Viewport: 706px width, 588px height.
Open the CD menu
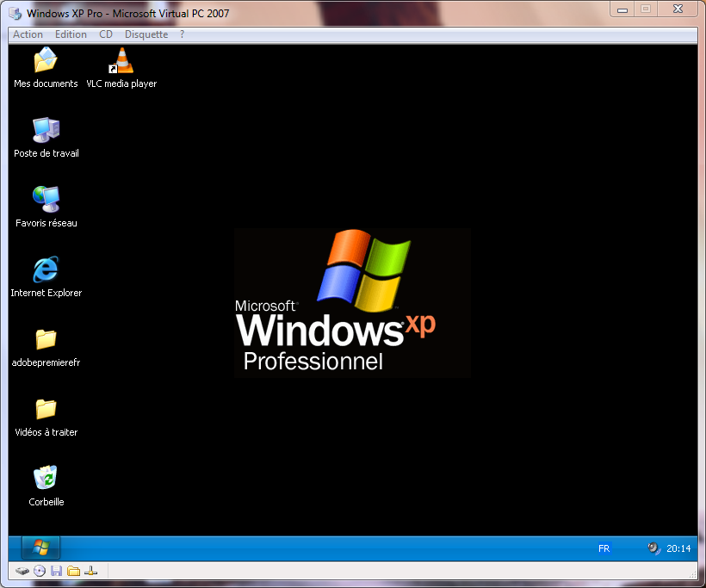106,34
